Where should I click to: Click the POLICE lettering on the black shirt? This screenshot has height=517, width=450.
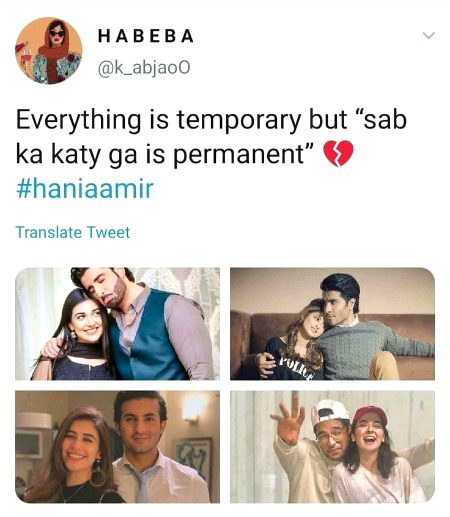tap(296, 367)
